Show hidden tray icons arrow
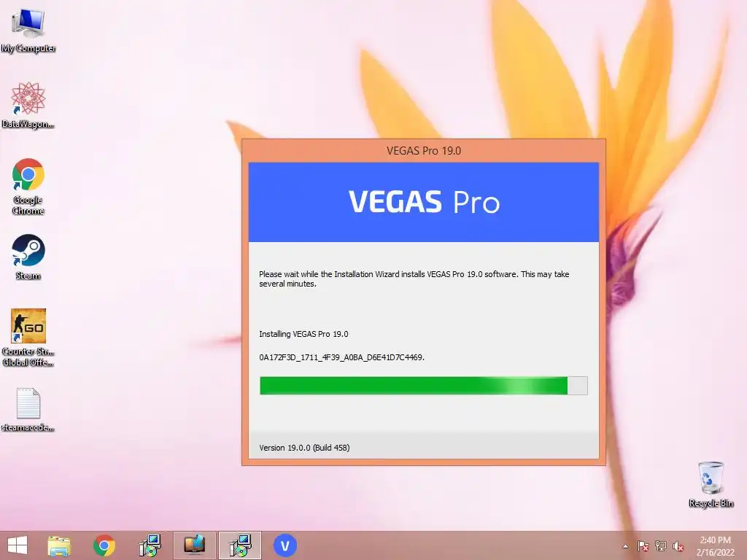Viewport: 747px width, 560px height. click(x=625, y=546)
